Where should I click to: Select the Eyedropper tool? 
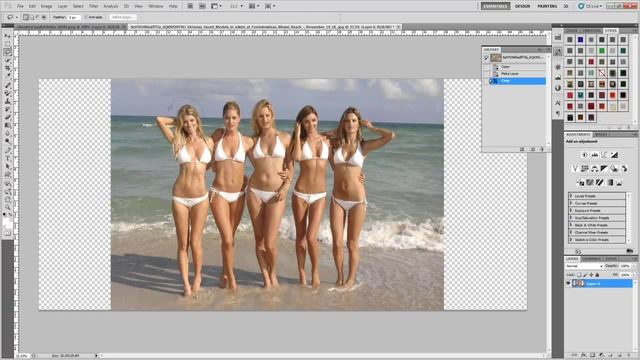pyautogui.click(x=8, y=76)
